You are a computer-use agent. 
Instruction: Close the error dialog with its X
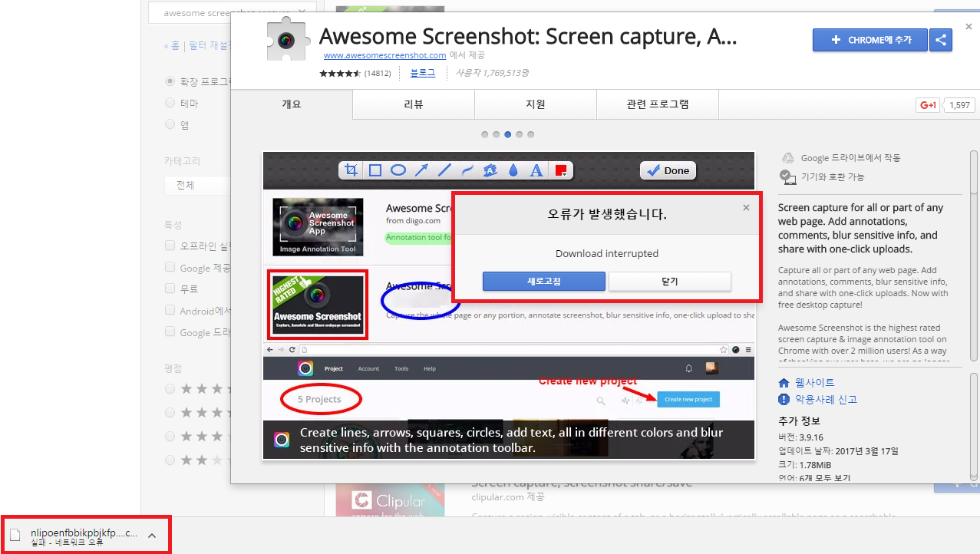pyautogui.click(x=747, y=207)
